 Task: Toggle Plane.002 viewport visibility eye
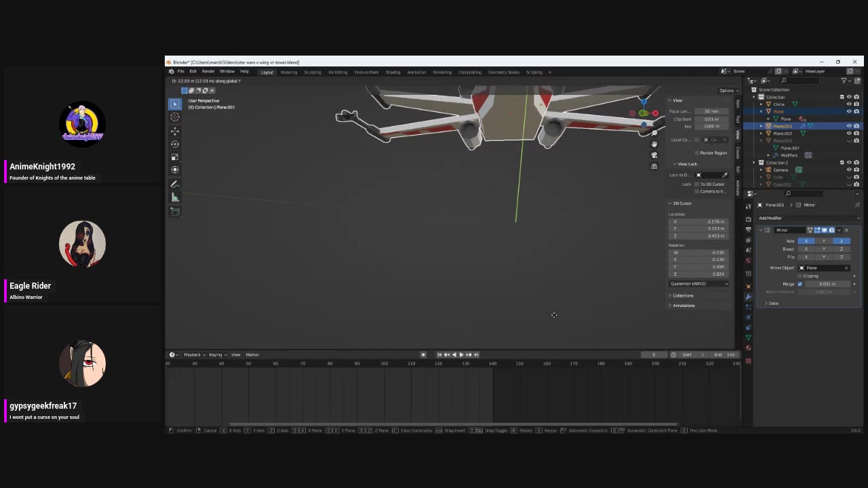pyautogui.click(x=849, y=134)
